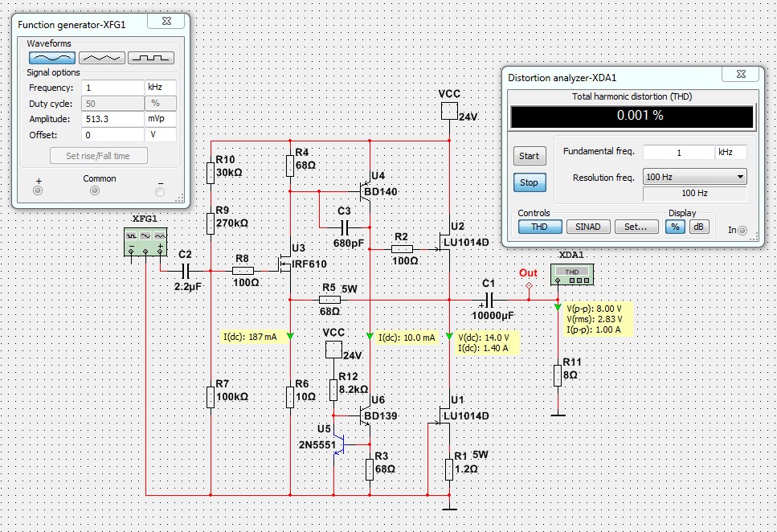Select the BD140 transistor U4
The image size is (777, 532).
(x=366, y=192)
